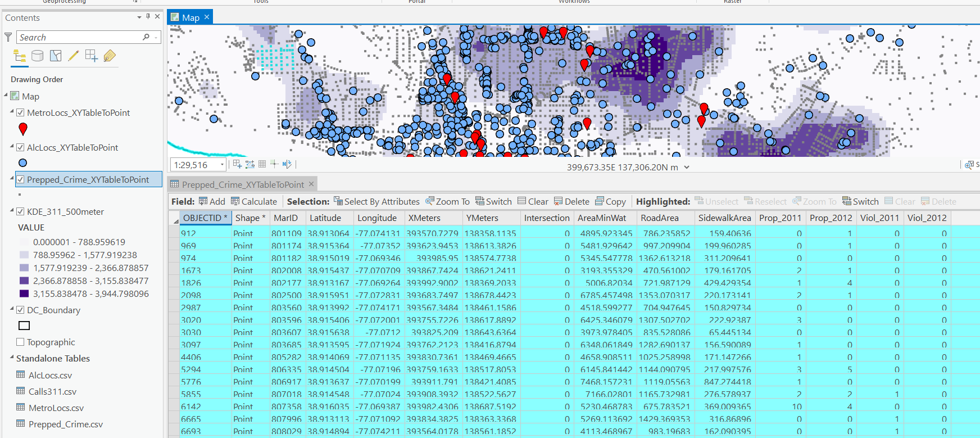980x438 pixels.
Task: Click the Contents filter funnel icon
Action: 8,37
